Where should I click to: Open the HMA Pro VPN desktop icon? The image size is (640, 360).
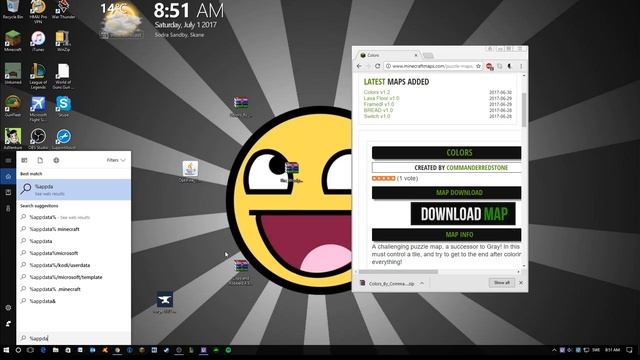[38, 11]
